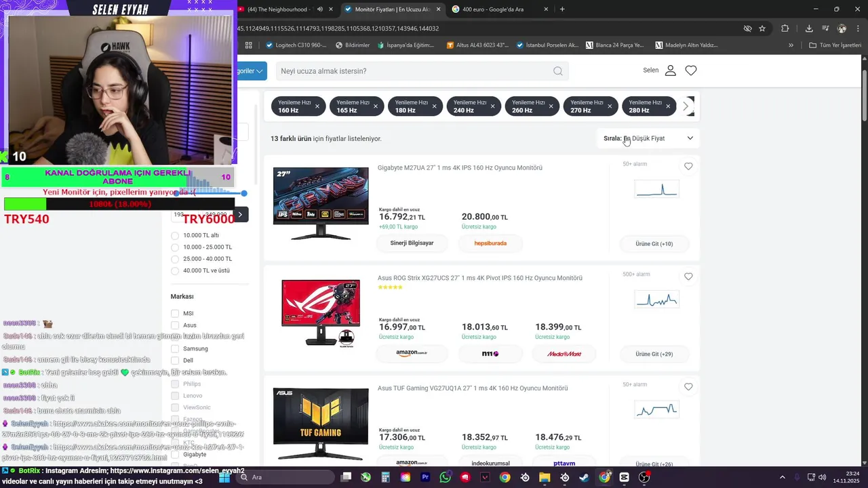Click Gigabyte M27UA price history chart
Viewport: 868px width, 488px height.
(x=656, y=189)
